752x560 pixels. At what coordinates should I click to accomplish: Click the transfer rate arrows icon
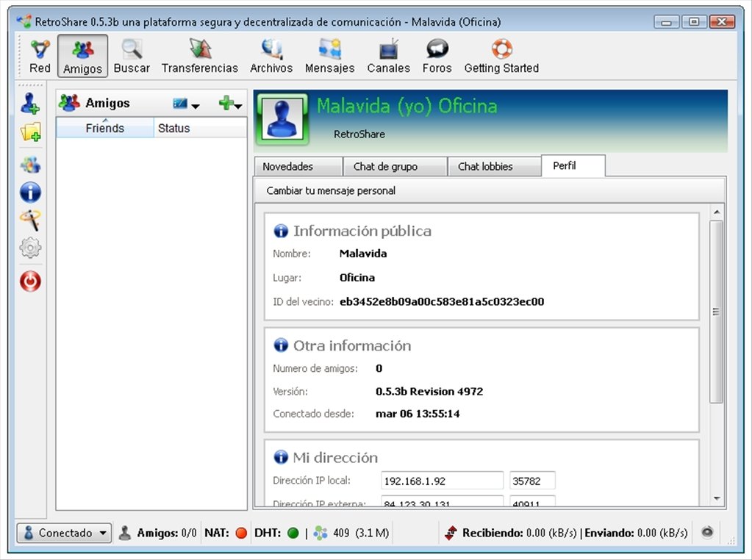click(x=451, y=533)
